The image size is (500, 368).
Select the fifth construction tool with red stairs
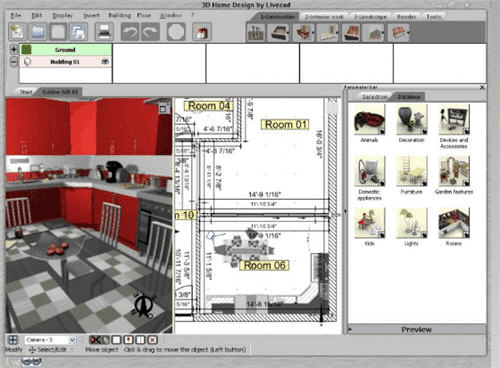[351, 33]
